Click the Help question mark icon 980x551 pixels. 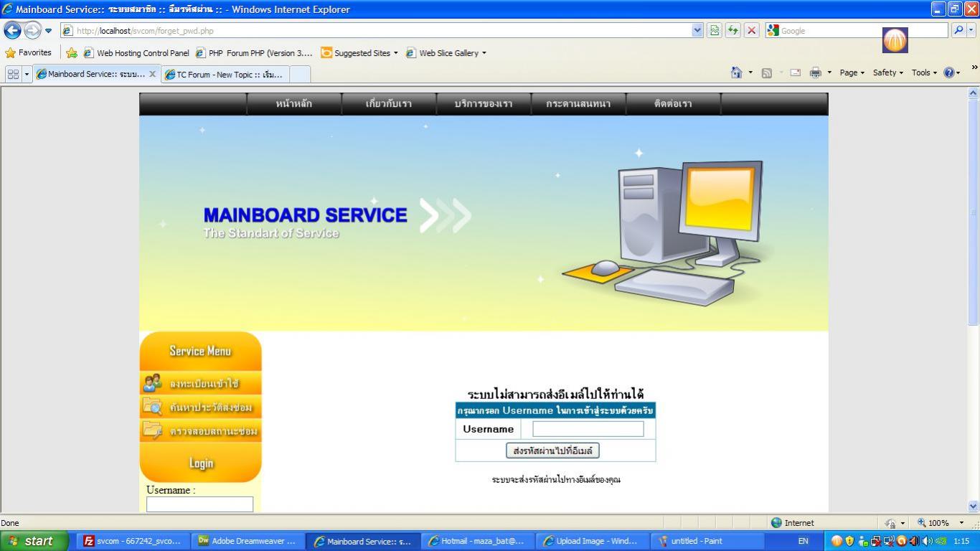coord(949,72)
